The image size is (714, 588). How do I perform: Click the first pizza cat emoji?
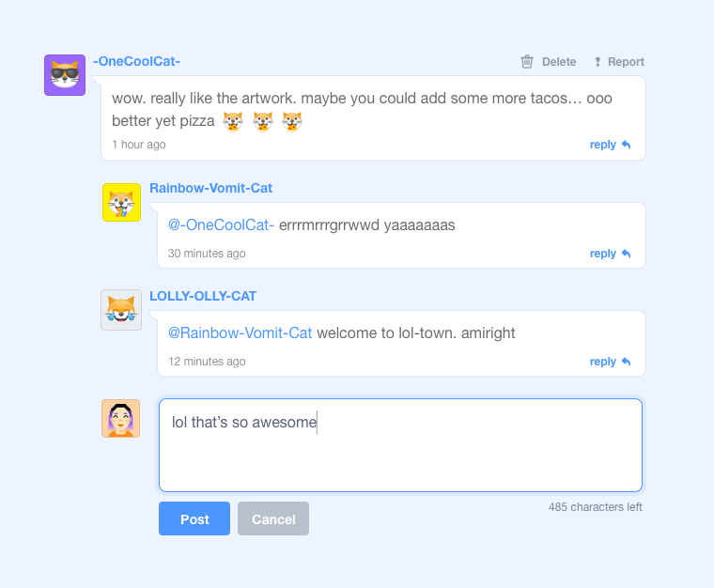(233, 121)
